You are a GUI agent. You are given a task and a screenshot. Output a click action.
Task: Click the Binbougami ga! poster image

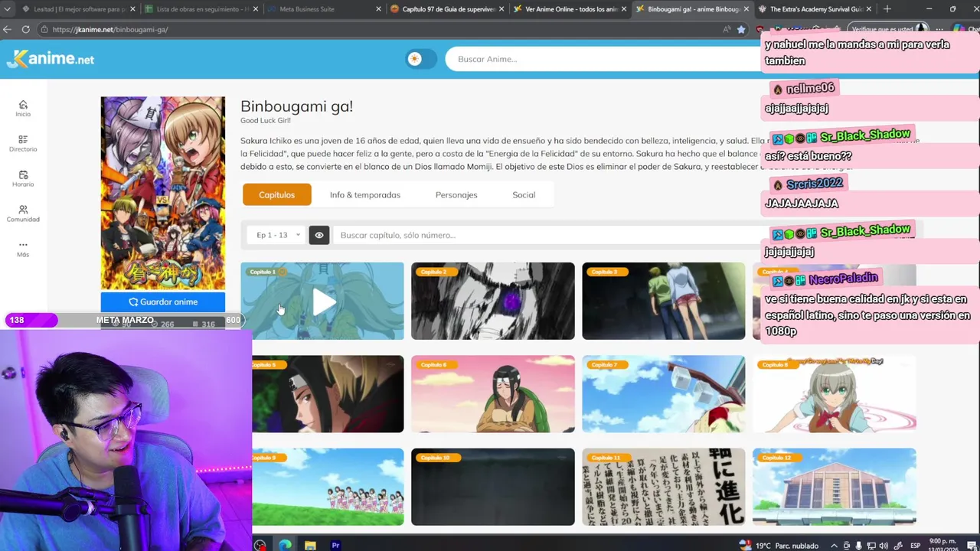[x=163, y=194]
